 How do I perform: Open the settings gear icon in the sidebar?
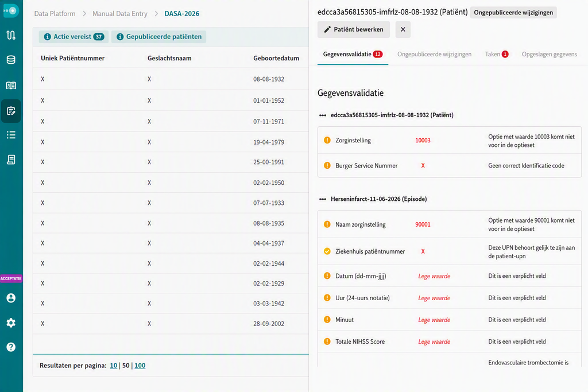(x=11, y=323)
